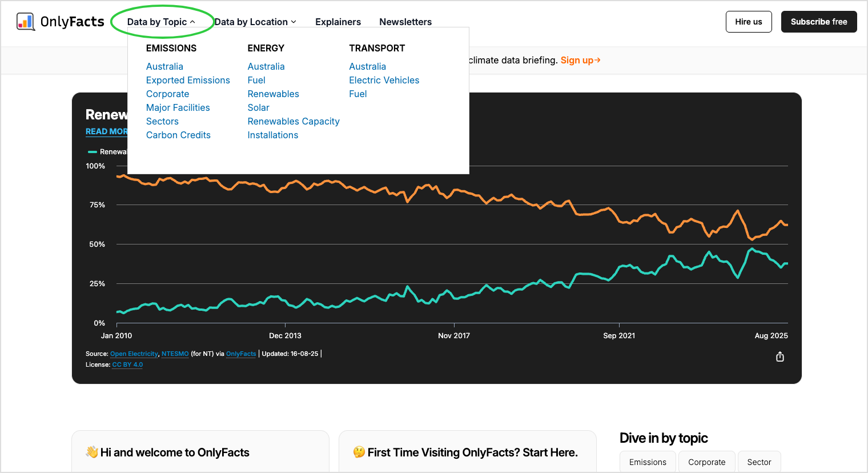Click the Hire us button

click(749, 22)
